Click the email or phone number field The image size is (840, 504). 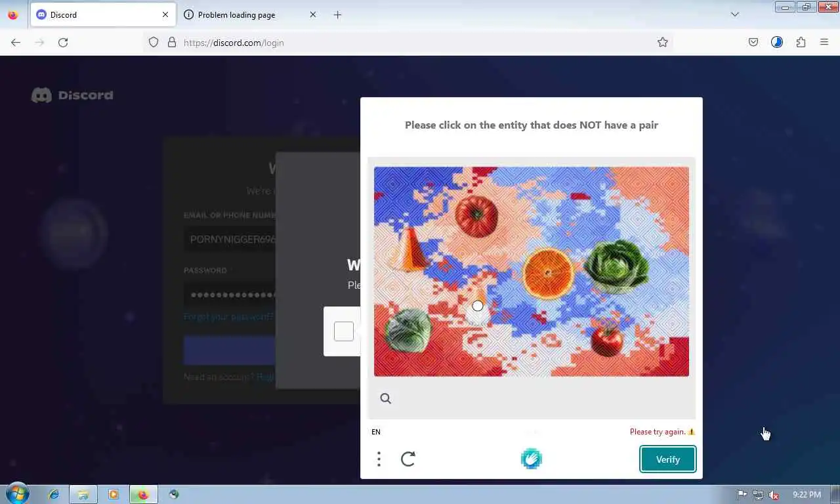click(x=230, y=239)
